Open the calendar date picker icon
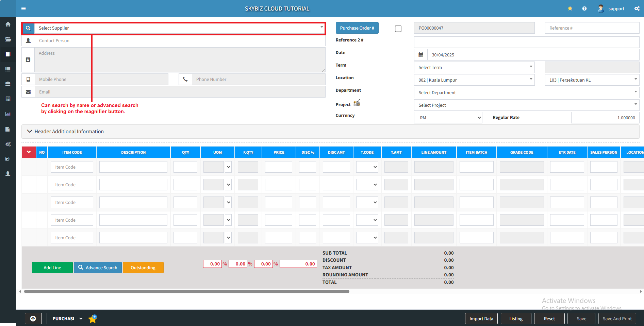Screen dimensions: 644x326 420,55
